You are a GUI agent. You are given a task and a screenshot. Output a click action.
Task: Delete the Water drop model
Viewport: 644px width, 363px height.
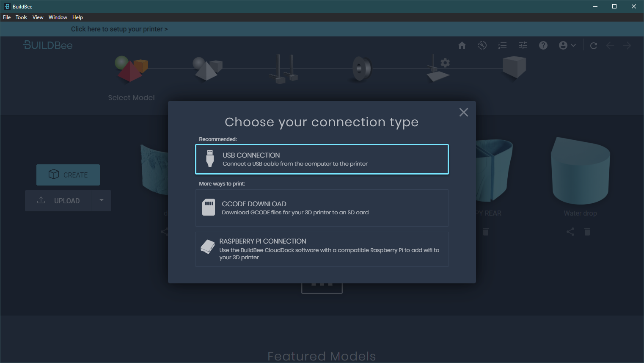tap(587, 232)
